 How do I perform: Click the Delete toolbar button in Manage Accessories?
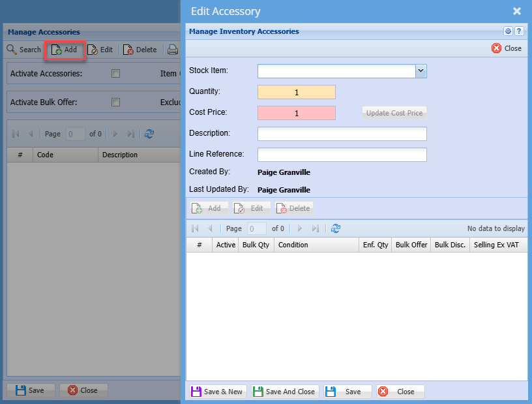[140, 50]
